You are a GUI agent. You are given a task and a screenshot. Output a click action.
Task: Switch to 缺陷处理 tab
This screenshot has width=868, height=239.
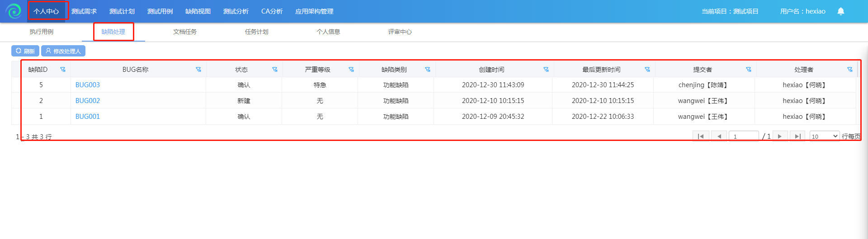113,32
